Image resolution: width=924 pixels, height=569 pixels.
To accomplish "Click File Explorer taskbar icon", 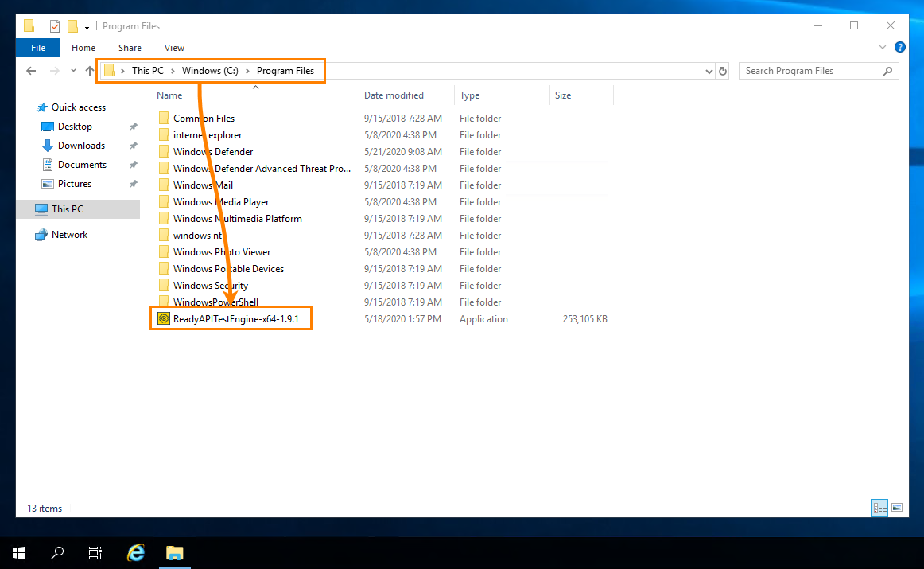I will click(174, 553).
